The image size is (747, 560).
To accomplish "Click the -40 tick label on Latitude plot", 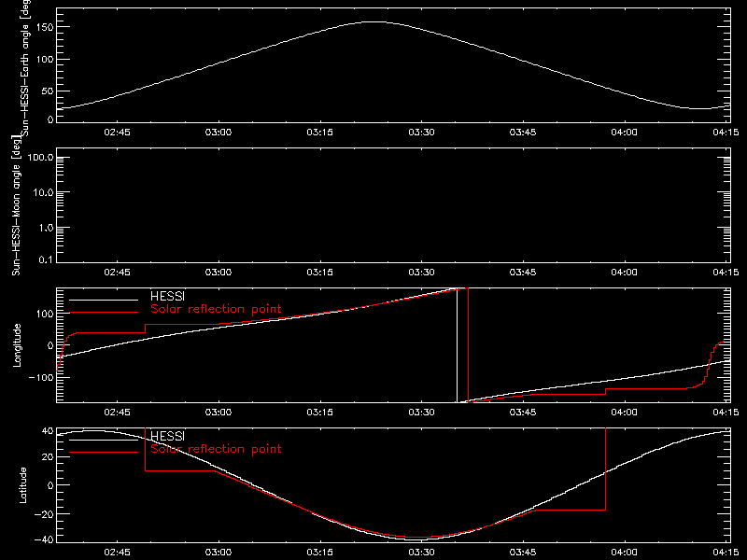I will tap(44, 540).
